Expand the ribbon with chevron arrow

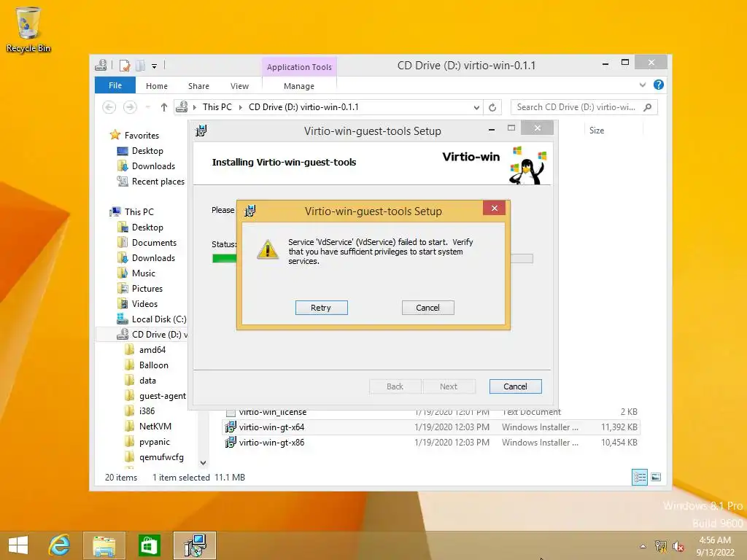pos(643,85)
